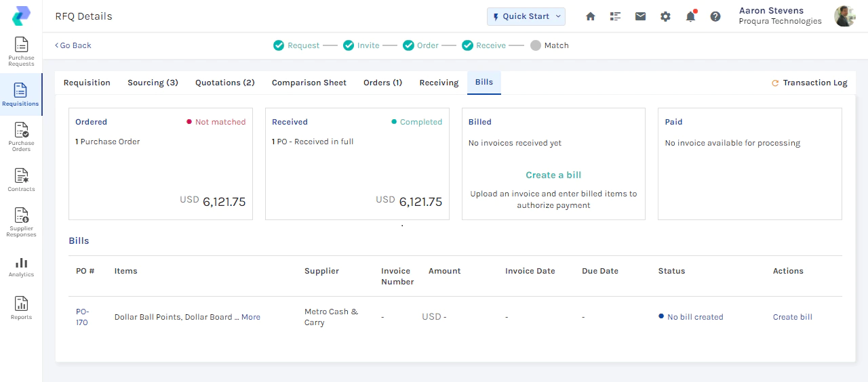Screen dimensions: 868x382
Task: Go to Contracts in the sidebar
Action: 21,179
